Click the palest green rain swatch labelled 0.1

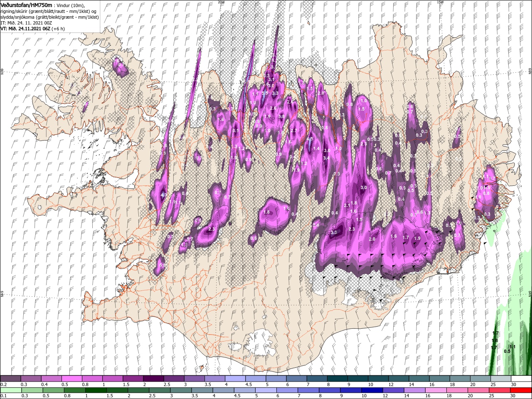point(11,390)
